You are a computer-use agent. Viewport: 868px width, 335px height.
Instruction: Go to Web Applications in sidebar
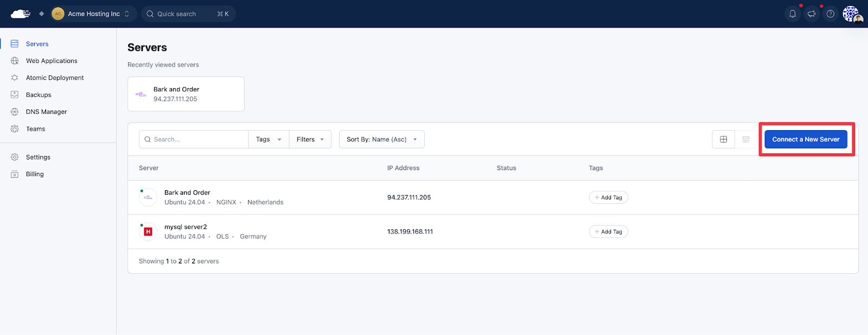[52, 61]
